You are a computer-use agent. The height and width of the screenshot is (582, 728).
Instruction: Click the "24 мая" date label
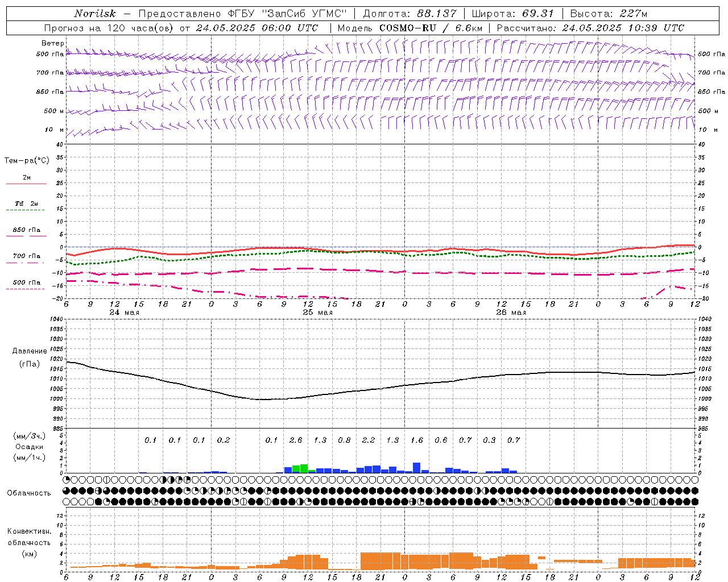click(124, 313)
